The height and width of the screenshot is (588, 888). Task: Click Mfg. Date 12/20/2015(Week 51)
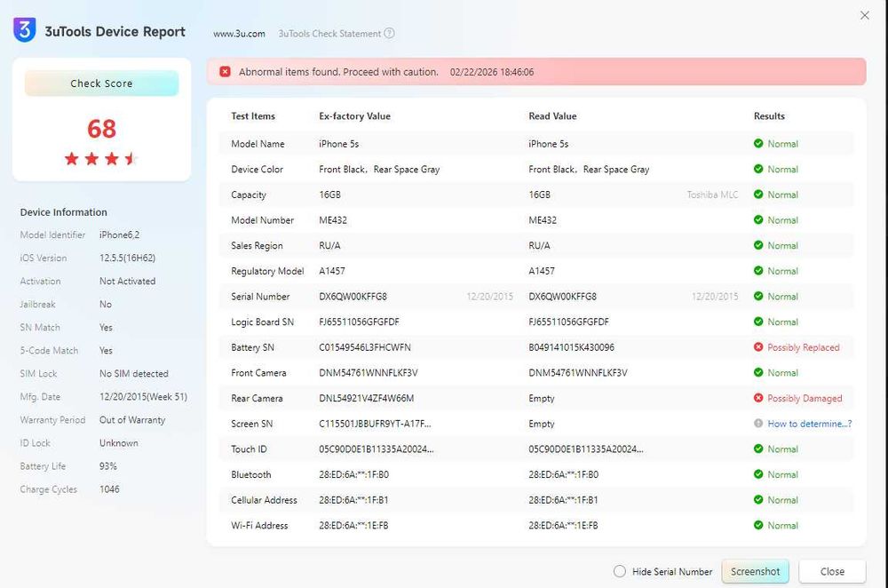click(143, 396)
